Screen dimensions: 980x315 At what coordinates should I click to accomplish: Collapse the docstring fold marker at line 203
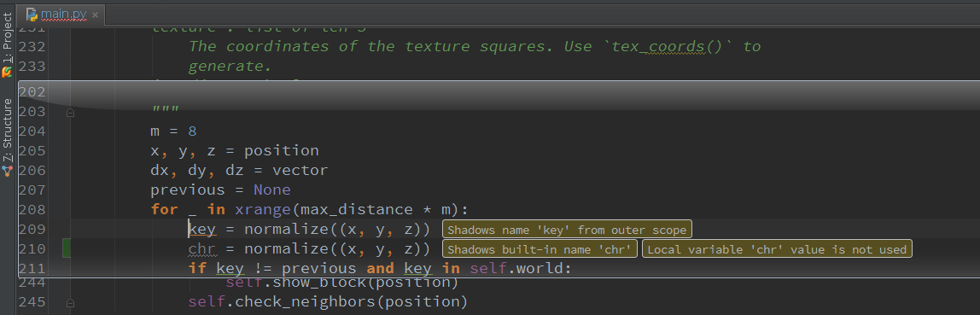70,113
